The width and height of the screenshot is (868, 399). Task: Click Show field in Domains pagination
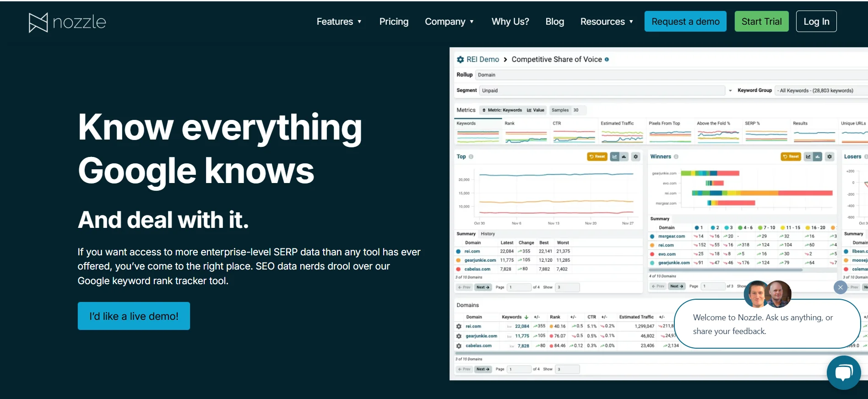tap(567, 369)
